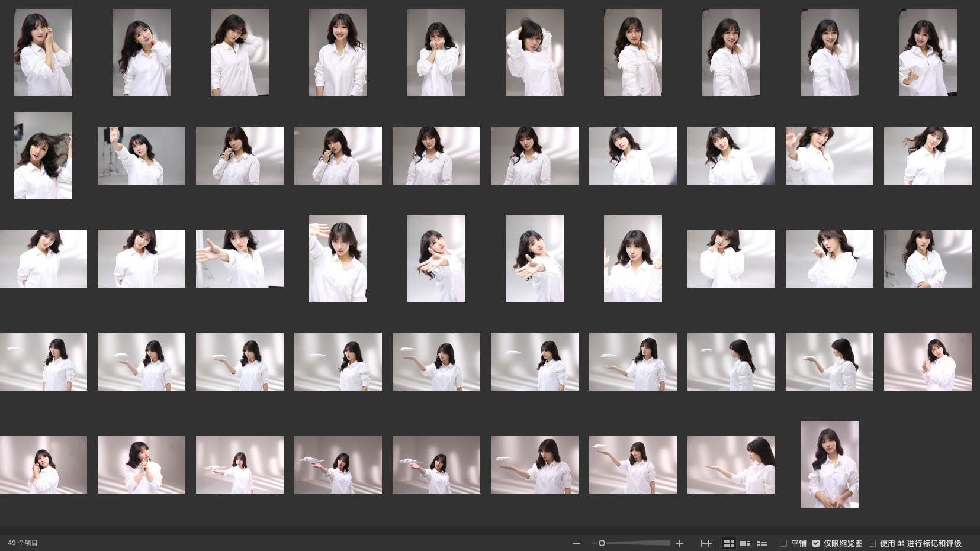Select the first portrait thumbnail in top row
The height and width of the screenshot is (551, 980).
pyautogui.click(x=43, y=53)
